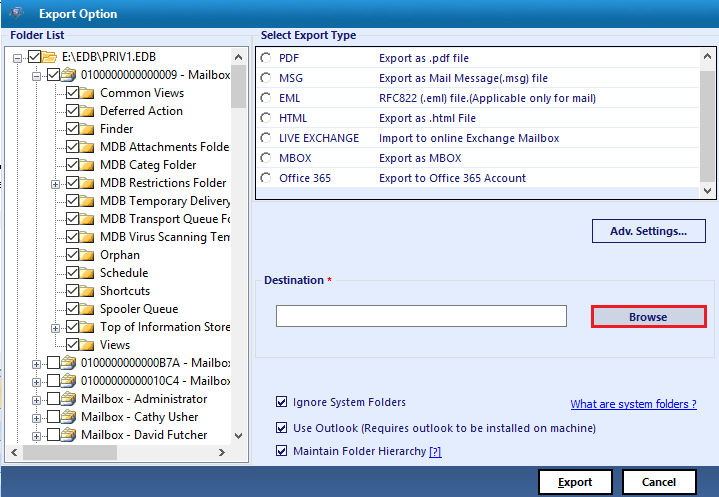The image size is (719, 497).
Task: Click the Schedule folder icon
Action: coord(87,273)
